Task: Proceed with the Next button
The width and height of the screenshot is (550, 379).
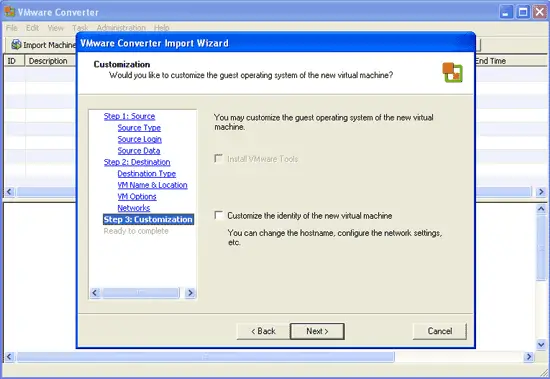Action: point(317,331)
